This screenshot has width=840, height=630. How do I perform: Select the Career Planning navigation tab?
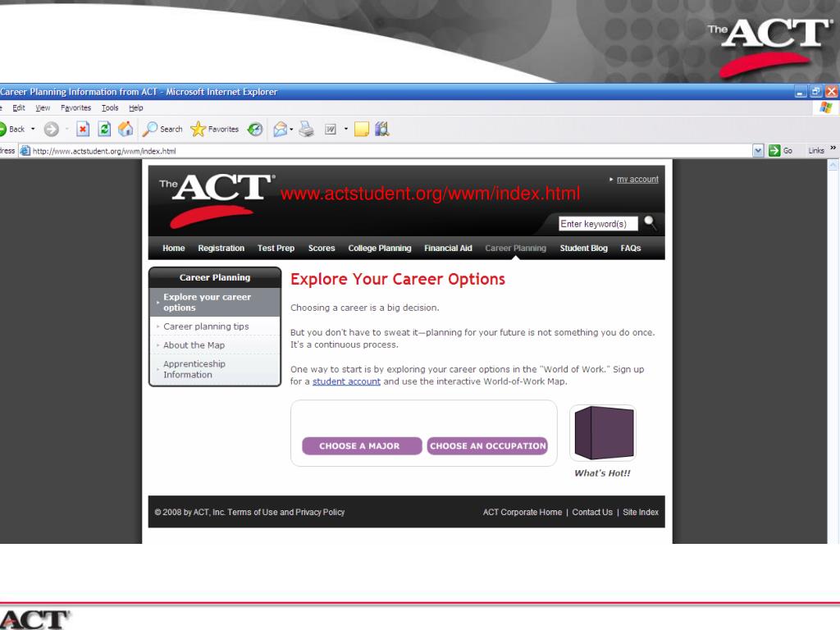point(516,248)
